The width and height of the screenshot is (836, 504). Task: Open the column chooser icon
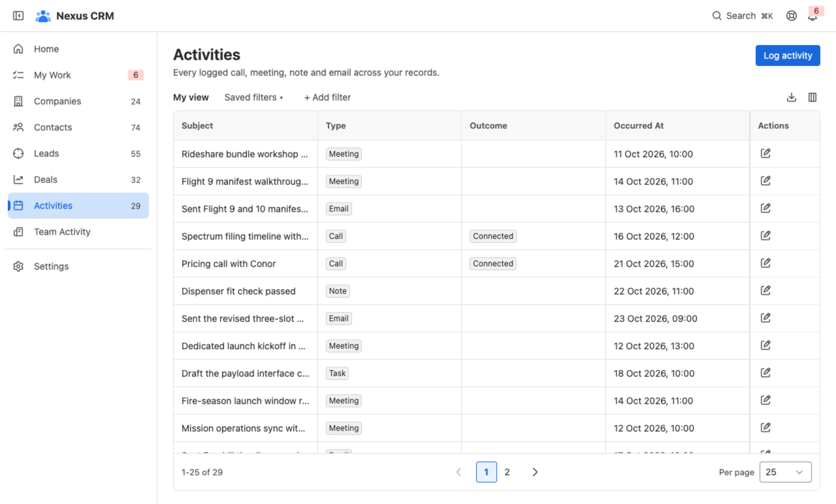(812, 97)
